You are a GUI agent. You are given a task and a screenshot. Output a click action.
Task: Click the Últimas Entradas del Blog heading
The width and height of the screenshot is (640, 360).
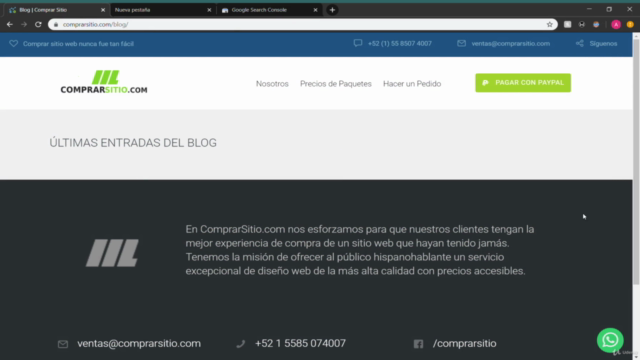[x=133, y=143]
